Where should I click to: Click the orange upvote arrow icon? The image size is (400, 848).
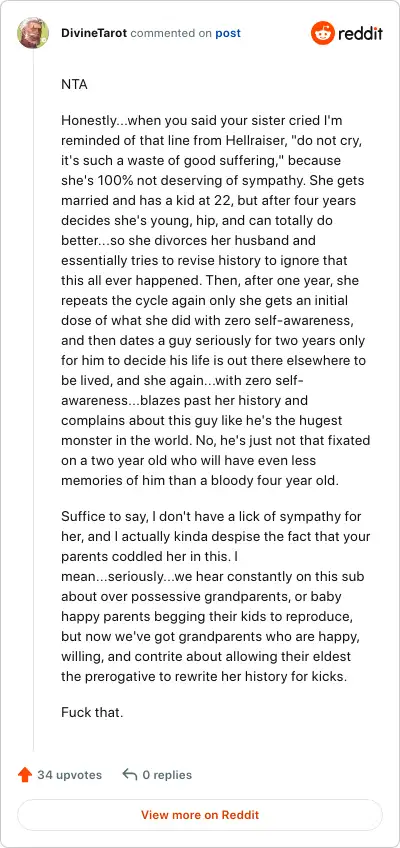click(x=25, y=775)
